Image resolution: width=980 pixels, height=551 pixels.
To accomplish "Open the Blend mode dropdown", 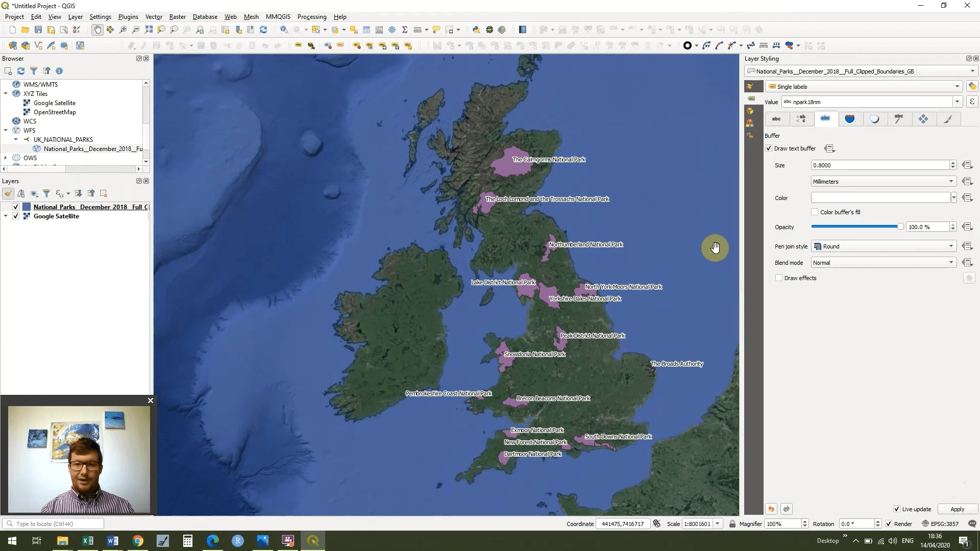I will [883, 263].
